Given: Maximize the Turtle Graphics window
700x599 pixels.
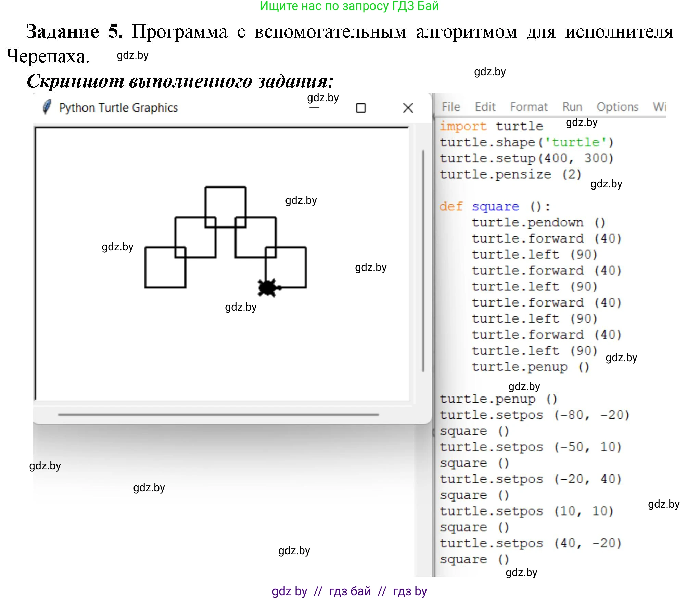Looking at the screenshot, I should 360,108.
